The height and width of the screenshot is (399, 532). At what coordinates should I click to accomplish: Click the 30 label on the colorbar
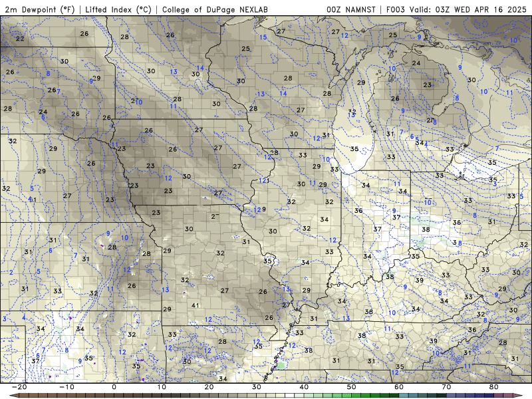coord(257,387)
